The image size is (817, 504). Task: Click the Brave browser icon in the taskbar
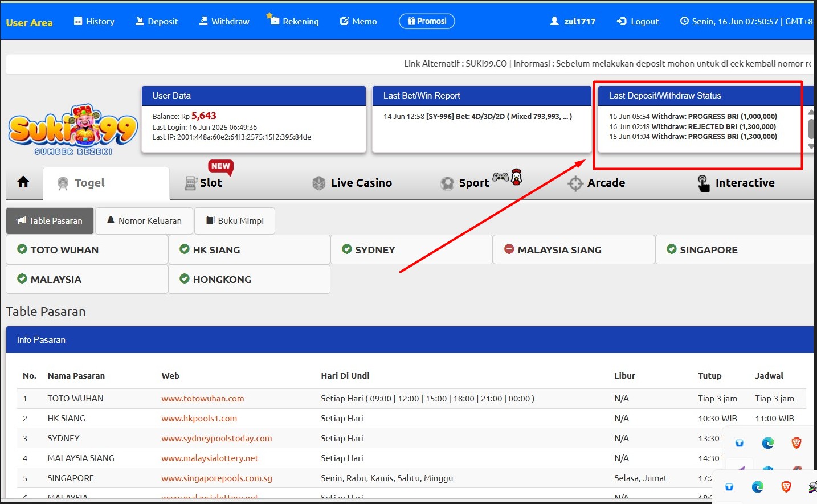tap(786, 487)
